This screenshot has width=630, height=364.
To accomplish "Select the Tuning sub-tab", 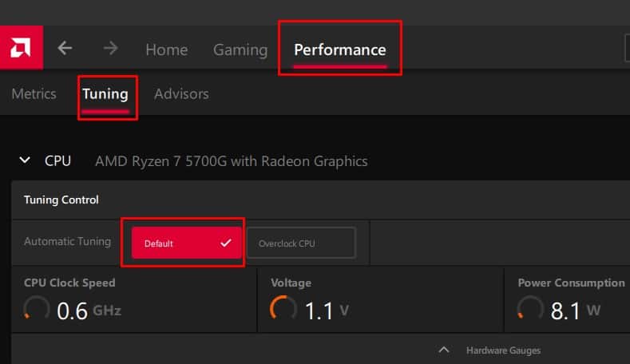I will coord(105,94).
